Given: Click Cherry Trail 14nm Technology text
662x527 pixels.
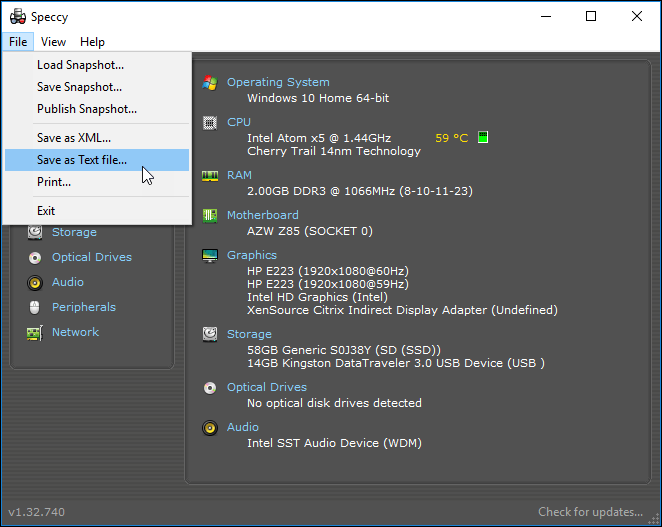Looking at the screenshot, I should point(334,151).
